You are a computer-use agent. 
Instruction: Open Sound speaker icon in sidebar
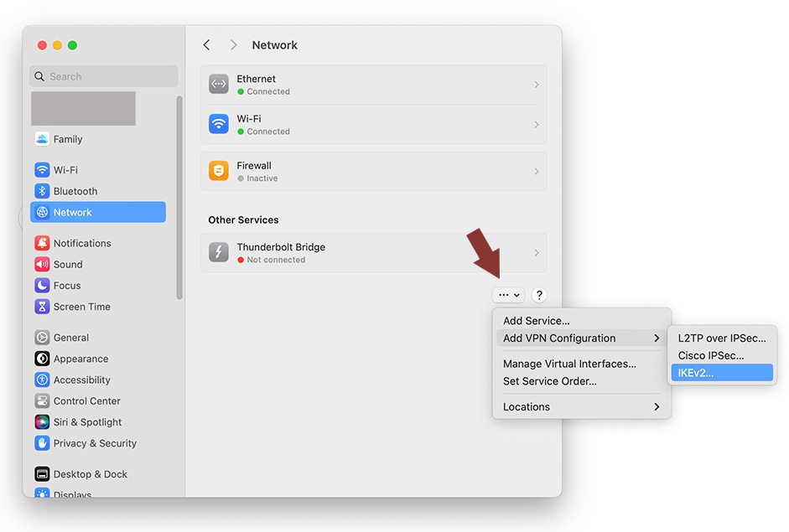pos(42,264)
